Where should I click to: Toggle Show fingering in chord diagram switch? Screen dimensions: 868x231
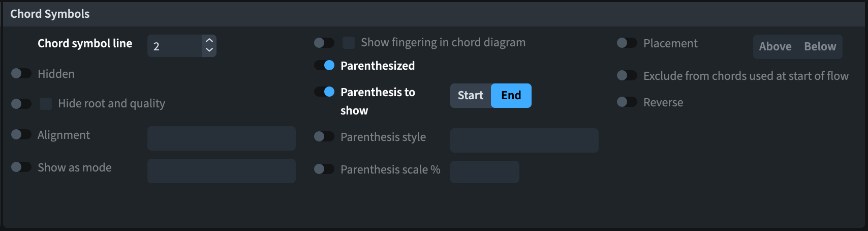[x=324, y=43]
